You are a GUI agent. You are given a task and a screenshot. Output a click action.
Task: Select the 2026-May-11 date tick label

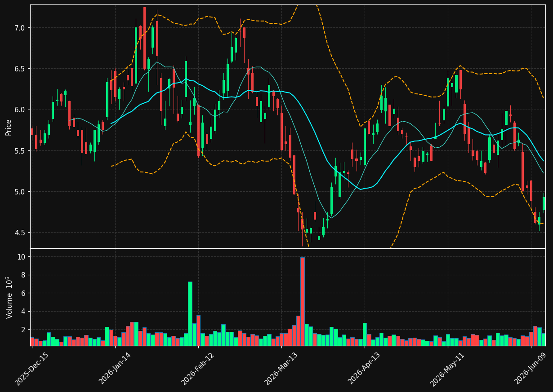coord(447,369)
